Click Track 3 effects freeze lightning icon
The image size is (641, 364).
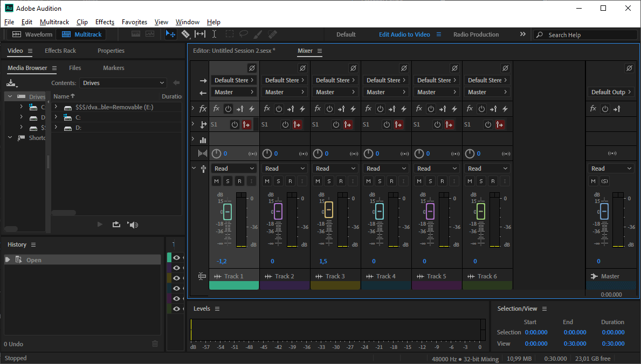tap(353, 109)
